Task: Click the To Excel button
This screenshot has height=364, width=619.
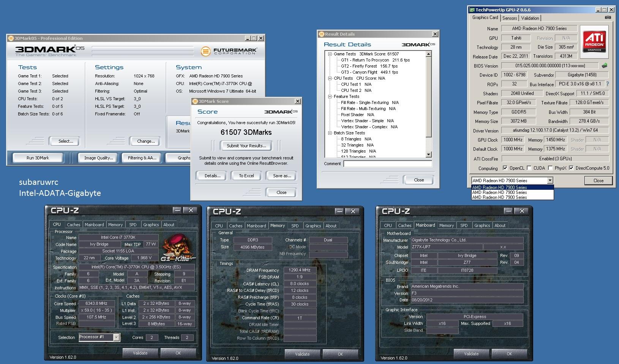Action: (x=246, y=176)
